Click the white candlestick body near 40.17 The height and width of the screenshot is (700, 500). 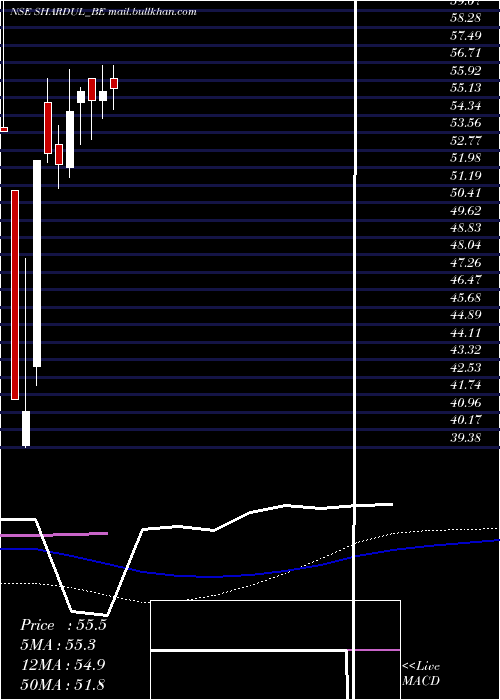click(26, 428)
